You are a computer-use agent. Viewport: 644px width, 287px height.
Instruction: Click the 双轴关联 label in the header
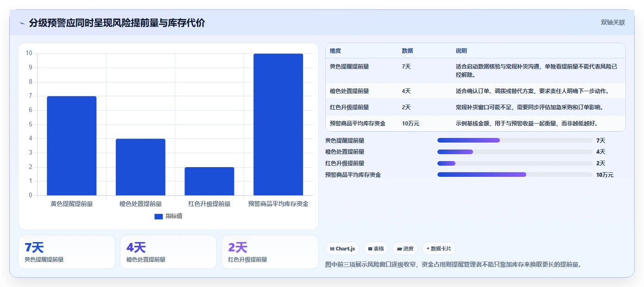[x=613, y=23]
